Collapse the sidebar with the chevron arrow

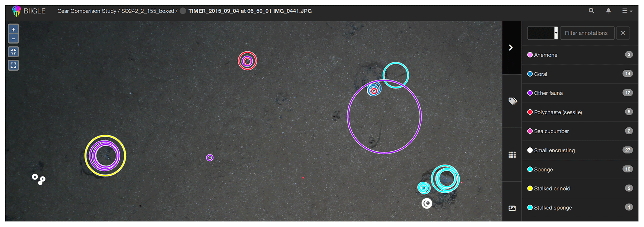point(511,47)
